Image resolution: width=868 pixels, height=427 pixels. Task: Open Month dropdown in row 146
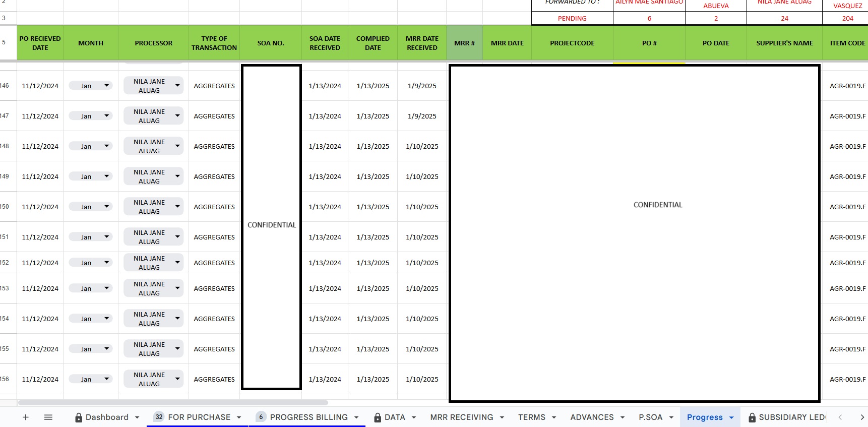tap(106, 86)
